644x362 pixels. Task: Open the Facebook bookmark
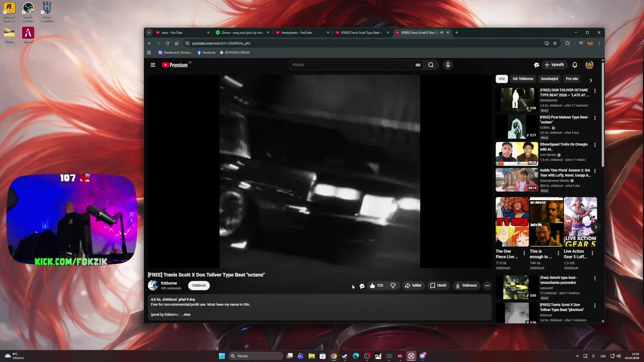pos(206,52)
